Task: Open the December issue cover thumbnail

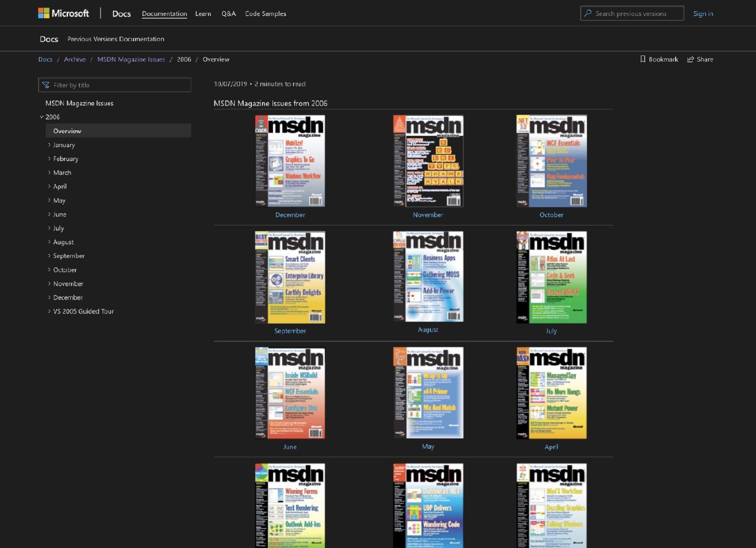Action: [290, 161]
